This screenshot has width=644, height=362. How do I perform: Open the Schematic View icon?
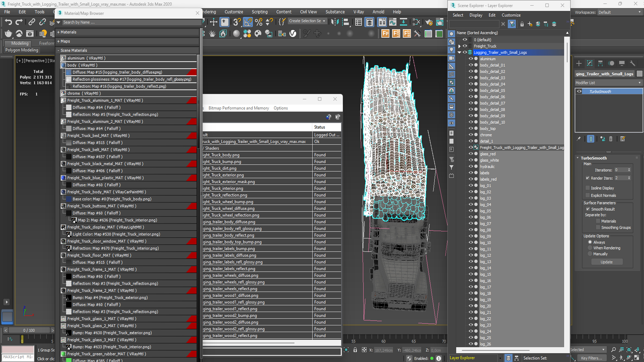tap(404, 22)
